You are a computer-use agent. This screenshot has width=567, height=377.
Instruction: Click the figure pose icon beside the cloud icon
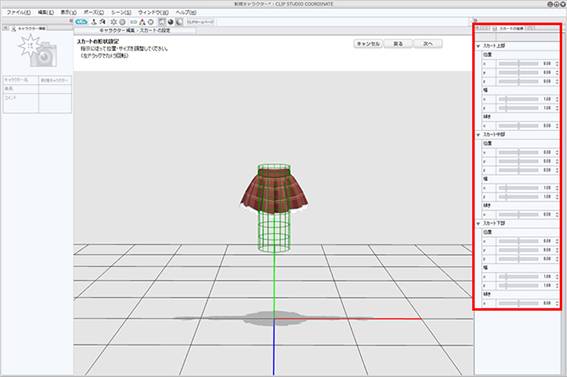point(94,22)
